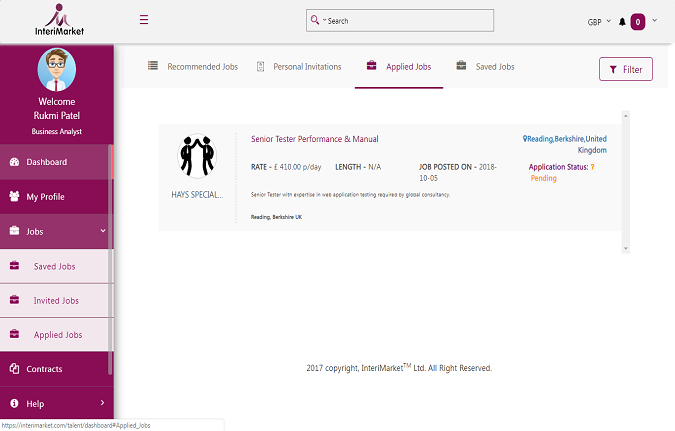675x431 pixels.
Task: Click the Reading, Berkshire location pin
Action: [526, 139]
